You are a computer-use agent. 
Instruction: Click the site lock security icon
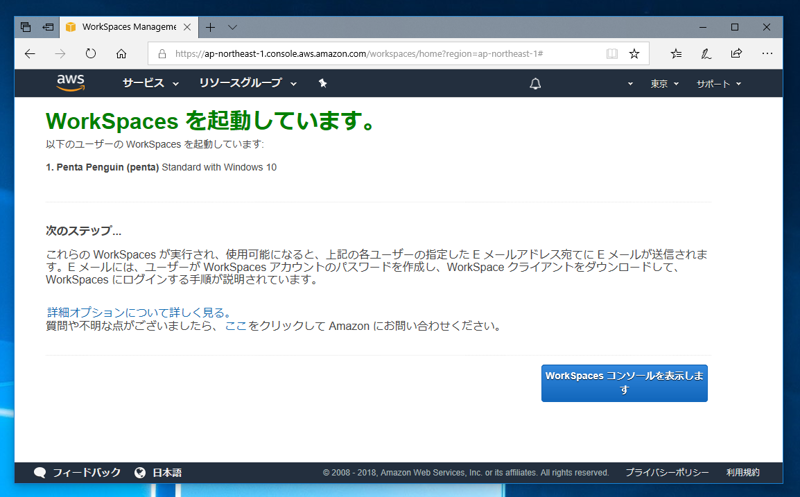162,54
